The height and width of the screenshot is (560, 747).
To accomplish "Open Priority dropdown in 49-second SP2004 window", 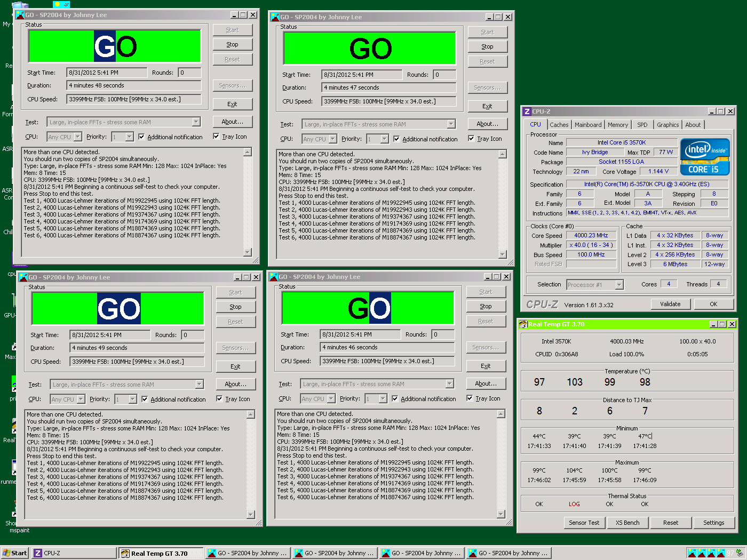I will [x=132, y=399].
